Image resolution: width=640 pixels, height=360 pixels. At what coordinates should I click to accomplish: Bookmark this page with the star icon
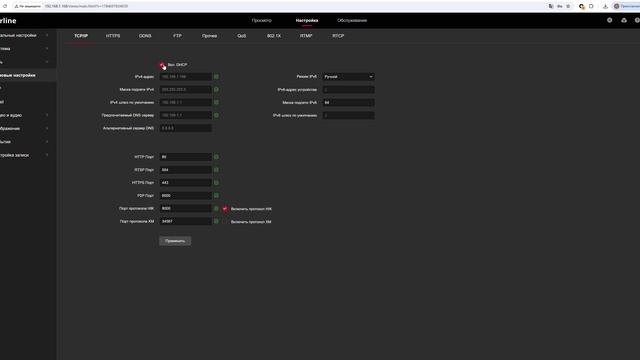(568, 6)
